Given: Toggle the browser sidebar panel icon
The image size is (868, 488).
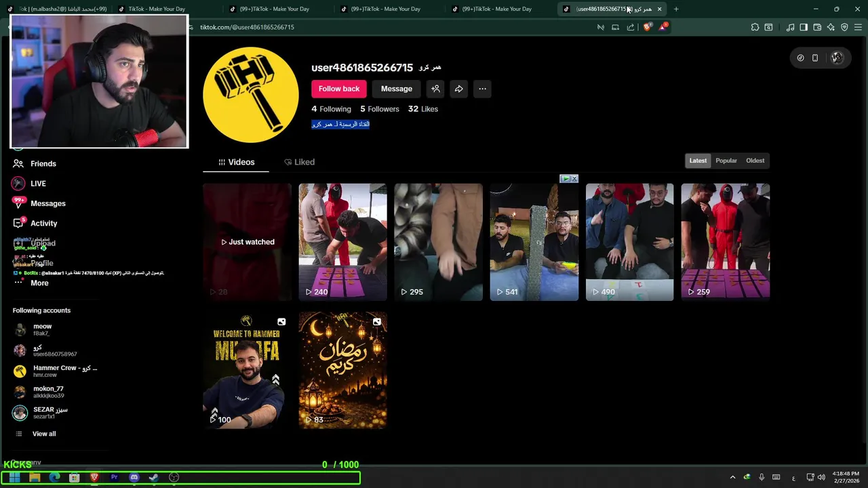Looking at the screenshot, I should coord(804,27).
